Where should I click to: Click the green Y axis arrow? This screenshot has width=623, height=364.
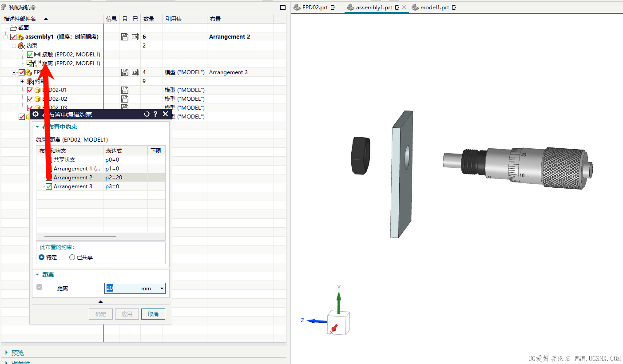[339, 302]
